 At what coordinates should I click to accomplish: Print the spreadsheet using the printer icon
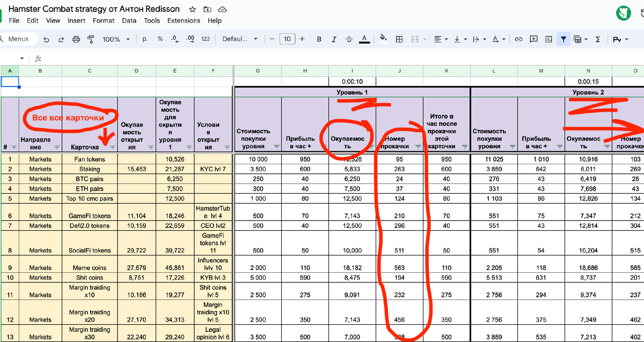[x=76, y=39]
